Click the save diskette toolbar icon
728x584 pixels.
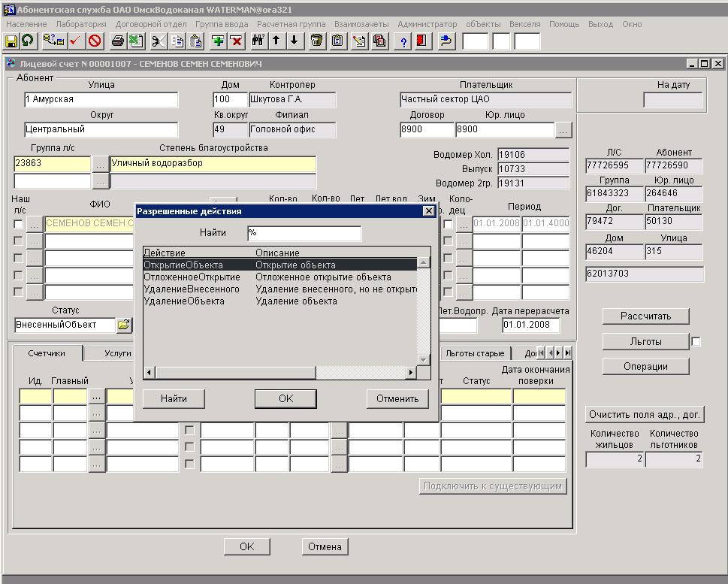11,41
